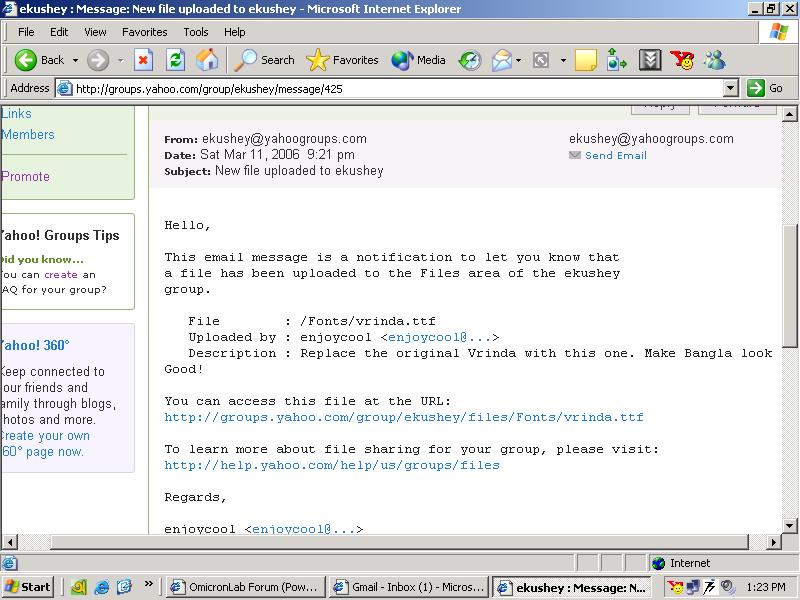This screenshot has height=600, width=800.
Task: Open first Quick Launch yellow icon
Action: tap(79, 587)
